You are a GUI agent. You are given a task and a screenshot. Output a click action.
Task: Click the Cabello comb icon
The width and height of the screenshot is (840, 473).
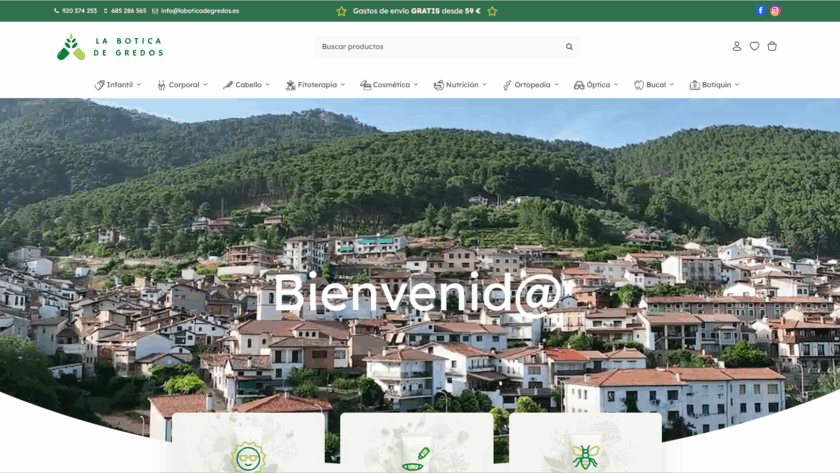click(x=228, y=85)
